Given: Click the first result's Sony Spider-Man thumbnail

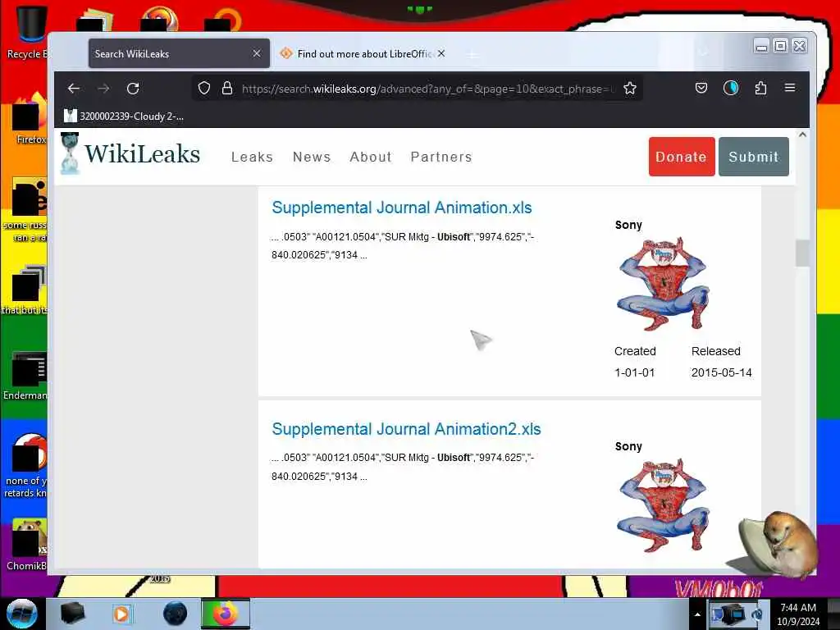Looking at the screenshot, I should point(663,284).
